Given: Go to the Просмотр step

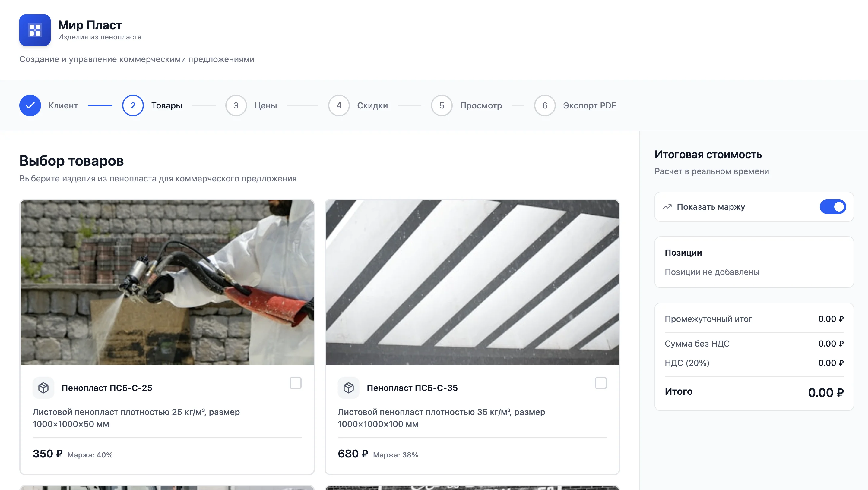Looking at the screenshot, I should [x=481, y=105].
